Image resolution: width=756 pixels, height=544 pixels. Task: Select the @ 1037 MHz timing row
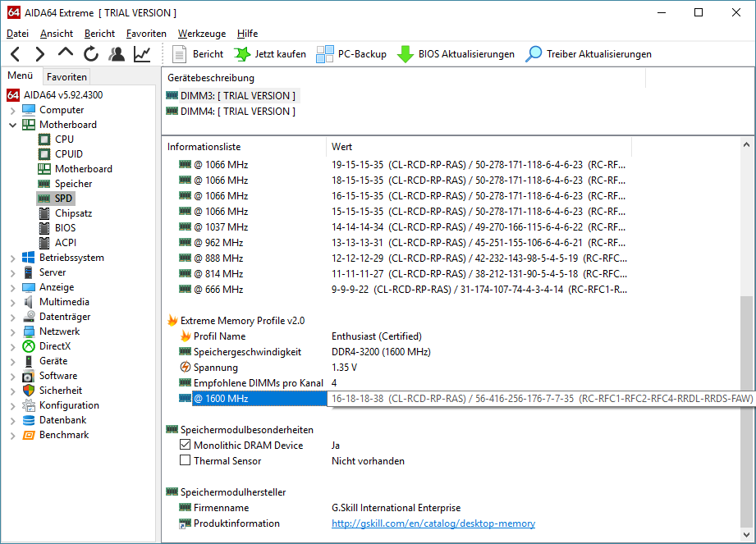point(221,227)
